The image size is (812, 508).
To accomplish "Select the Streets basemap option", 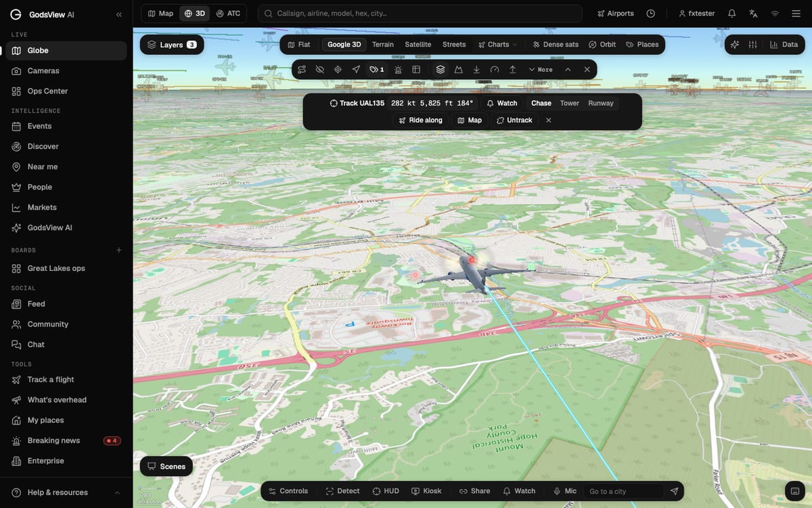I will click(x=454, y=44).
